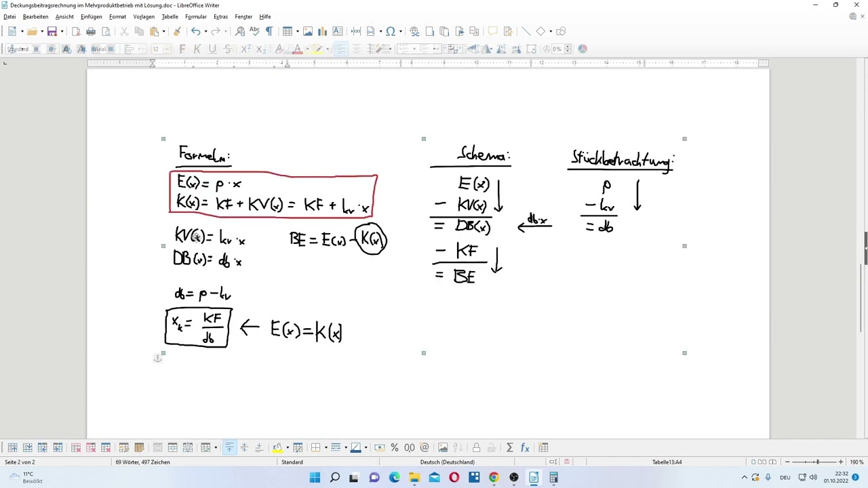Viewport: 868px width, 488px height.
Task: Toggle Italic formatting
Action: [x=197, y=49]
